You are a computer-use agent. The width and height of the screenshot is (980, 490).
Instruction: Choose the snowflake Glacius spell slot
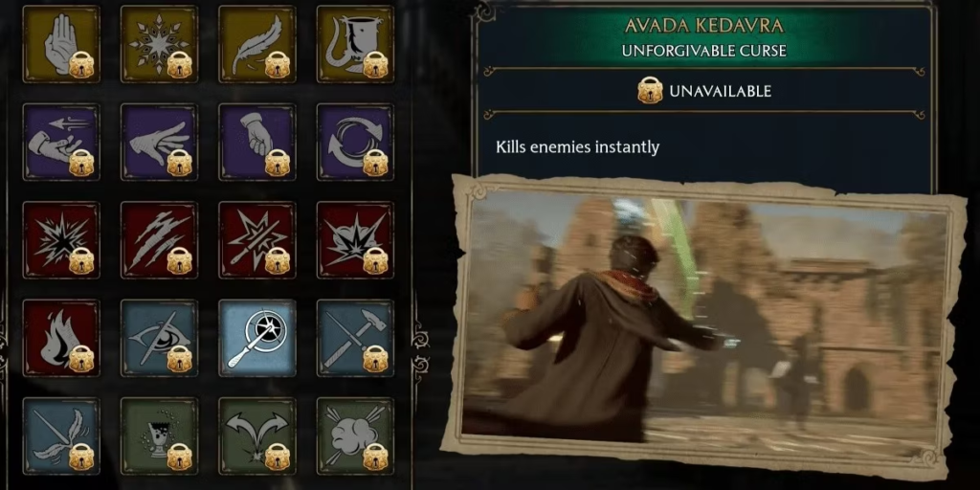tap(159, 44)
